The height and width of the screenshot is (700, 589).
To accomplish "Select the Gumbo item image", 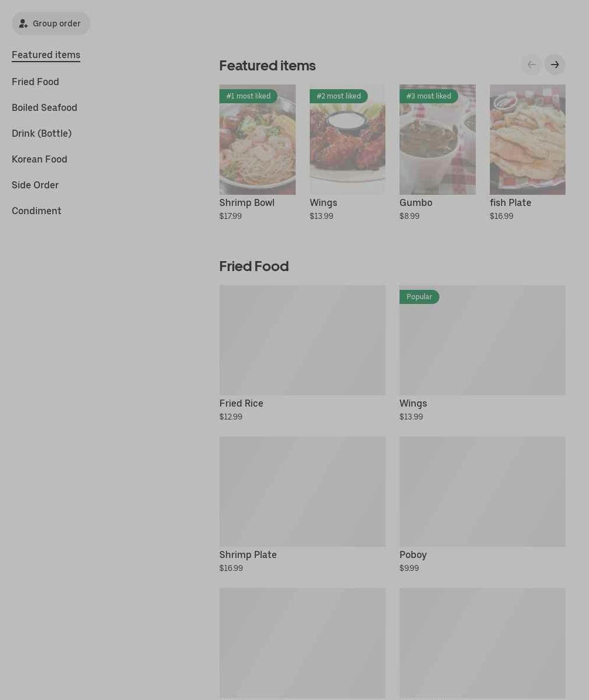I will [437, 139].
